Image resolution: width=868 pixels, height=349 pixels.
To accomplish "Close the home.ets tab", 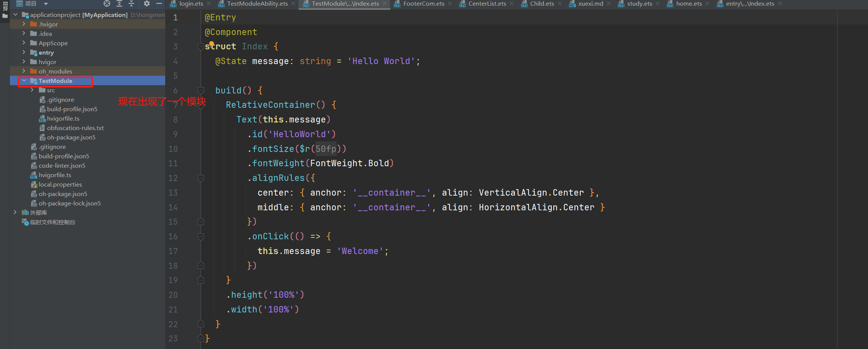I will pos(707,4).
